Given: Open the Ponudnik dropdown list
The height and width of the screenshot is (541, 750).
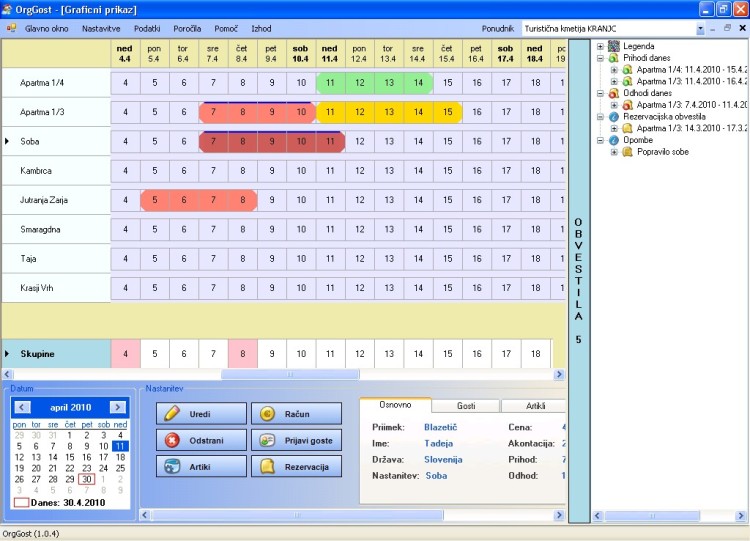Looking at the screenshot, I should click(x=700, y=29).
